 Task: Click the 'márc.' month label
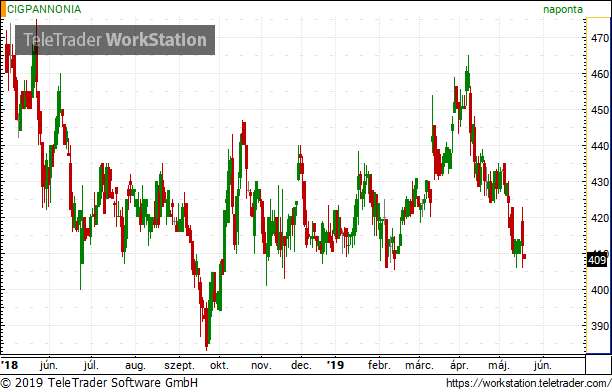tap(419, 365)
